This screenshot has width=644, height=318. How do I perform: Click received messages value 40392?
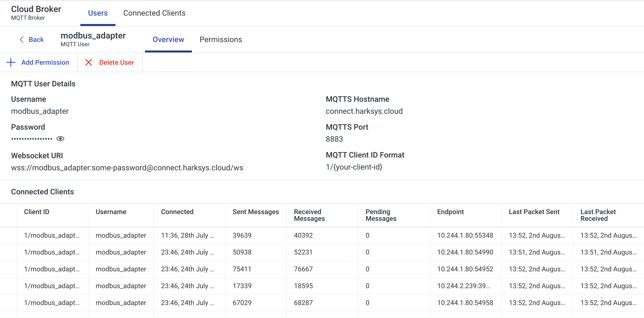point(303,235)
